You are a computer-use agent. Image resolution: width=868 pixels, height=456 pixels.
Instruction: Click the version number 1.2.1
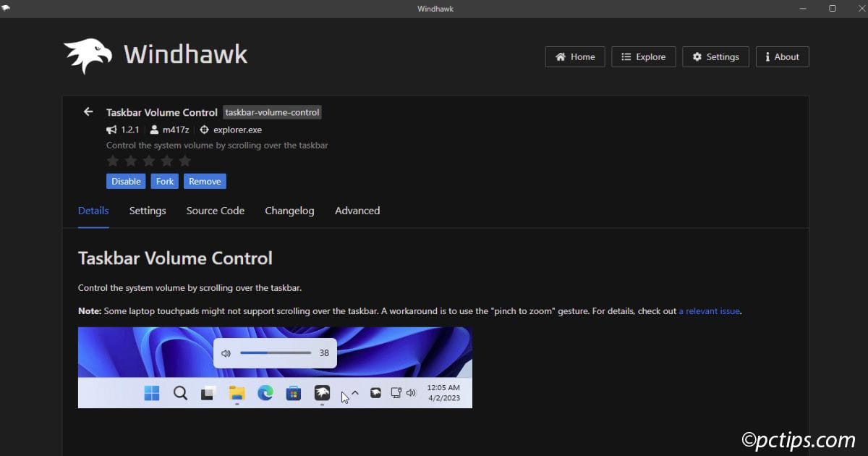[129, 130]
